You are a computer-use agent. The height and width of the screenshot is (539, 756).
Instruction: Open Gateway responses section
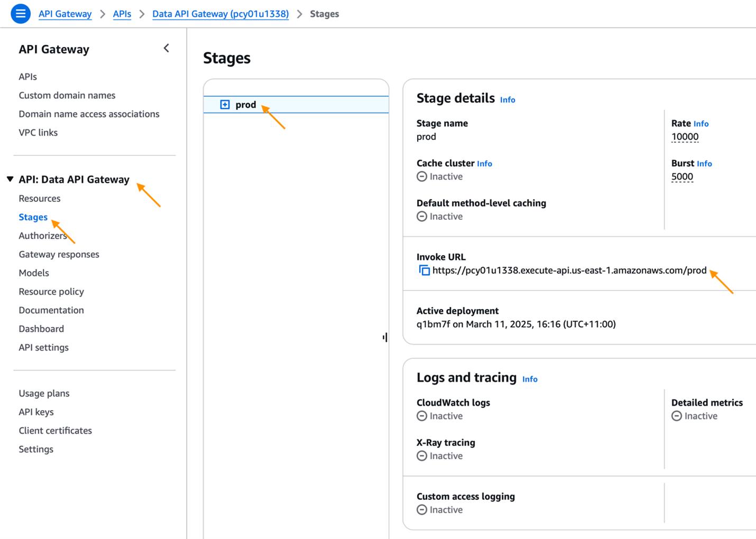click(59, 254)
